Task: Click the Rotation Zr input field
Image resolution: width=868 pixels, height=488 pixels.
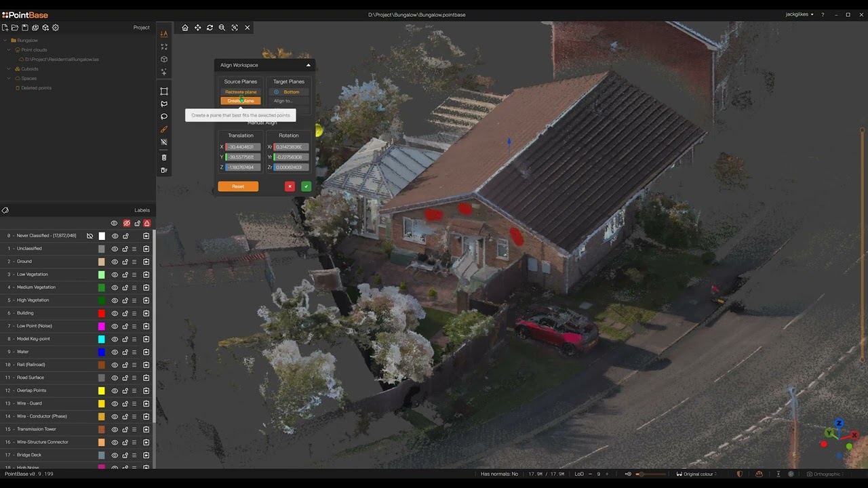Action: (x=291, y=167)
